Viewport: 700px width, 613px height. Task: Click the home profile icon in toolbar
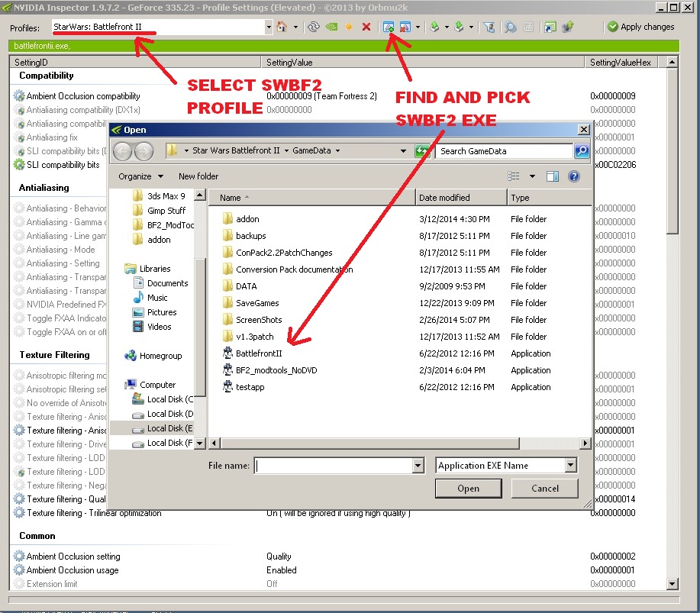(281, 27)
